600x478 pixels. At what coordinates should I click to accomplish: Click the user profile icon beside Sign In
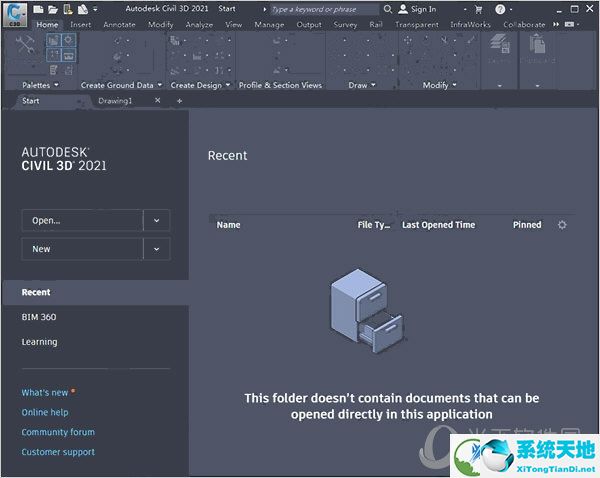coord(403,9)
